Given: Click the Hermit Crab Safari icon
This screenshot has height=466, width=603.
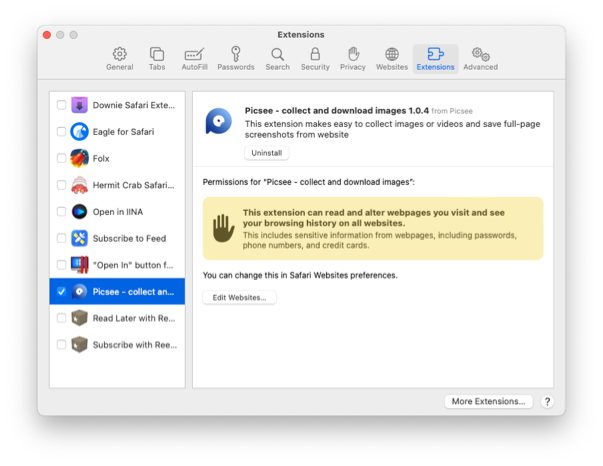Looking at the screenshot, I should click(x=79, y=185).
